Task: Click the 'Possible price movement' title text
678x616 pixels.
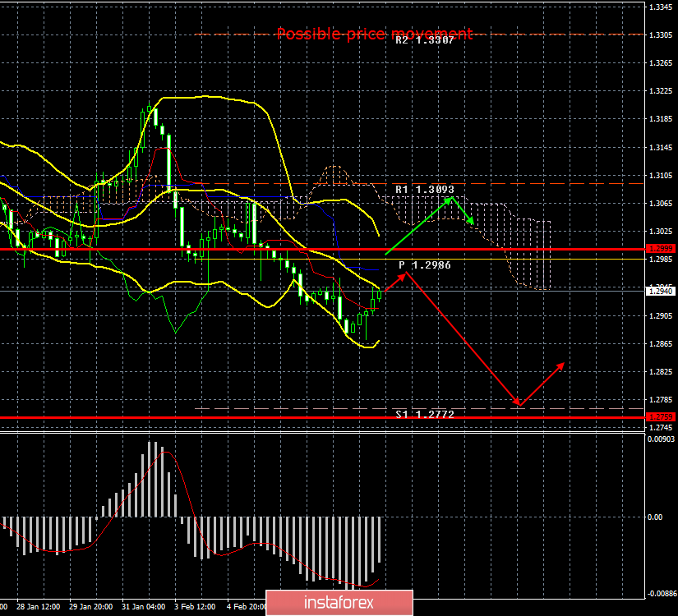Action: point(374,34)
